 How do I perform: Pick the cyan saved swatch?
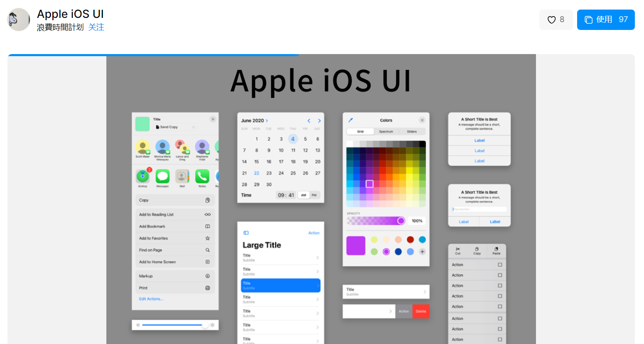point(422,240)
